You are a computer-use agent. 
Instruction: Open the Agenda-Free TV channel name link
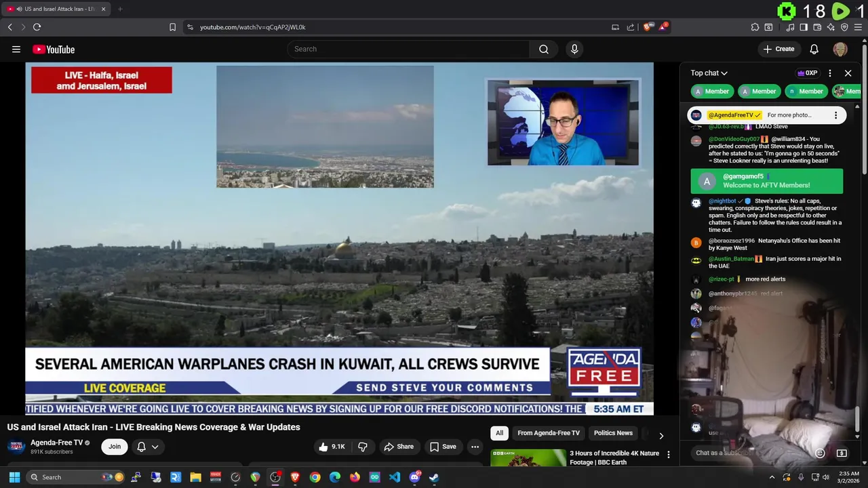(x=57, y=443)
